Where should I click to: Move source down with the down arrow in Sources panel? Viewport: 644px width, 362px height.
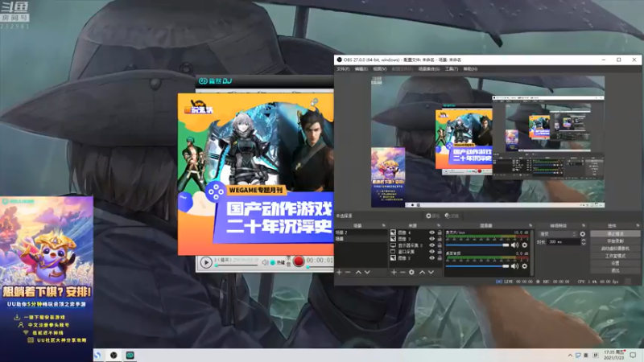tap(431, 272)
